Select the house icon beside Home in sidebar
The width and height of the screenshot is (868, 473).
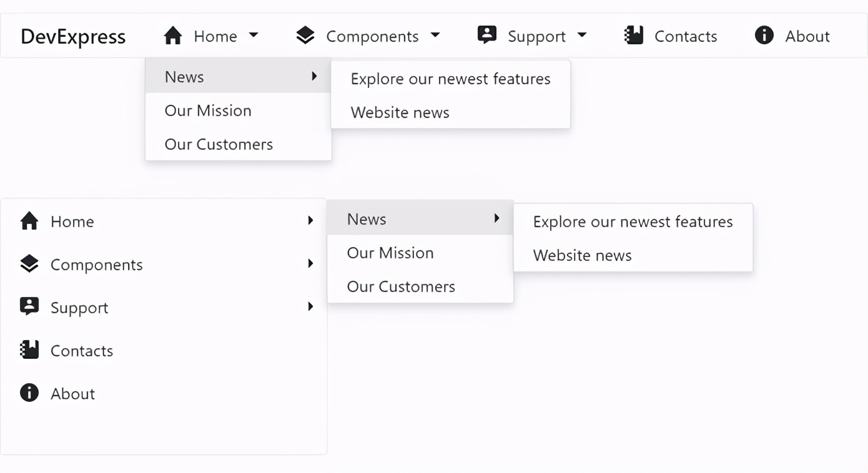[29, 220]
